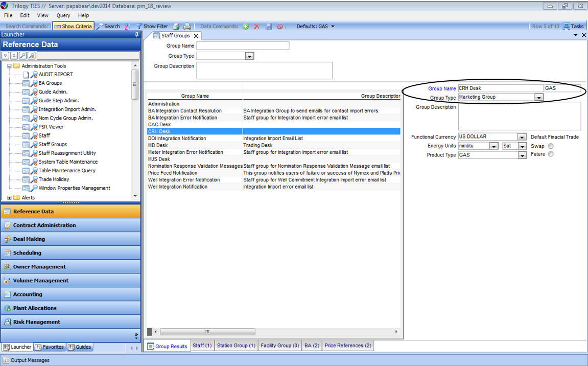This screenshot has width=588, height=366.
Task: Select the Swap radio button
Action: coord(551,146)
